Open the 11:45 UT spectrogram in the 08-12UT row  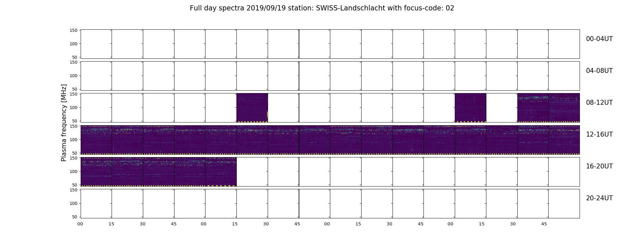point(564,108)
